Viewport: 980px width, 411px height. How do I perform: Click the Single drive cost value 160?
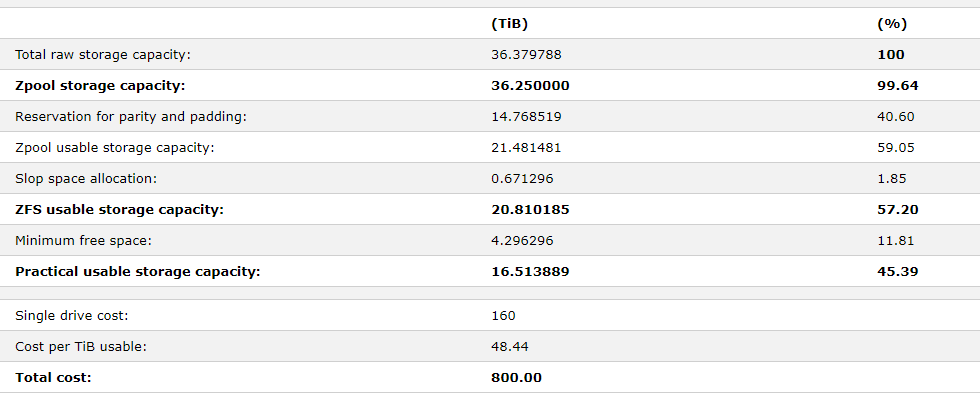[503, 315]
